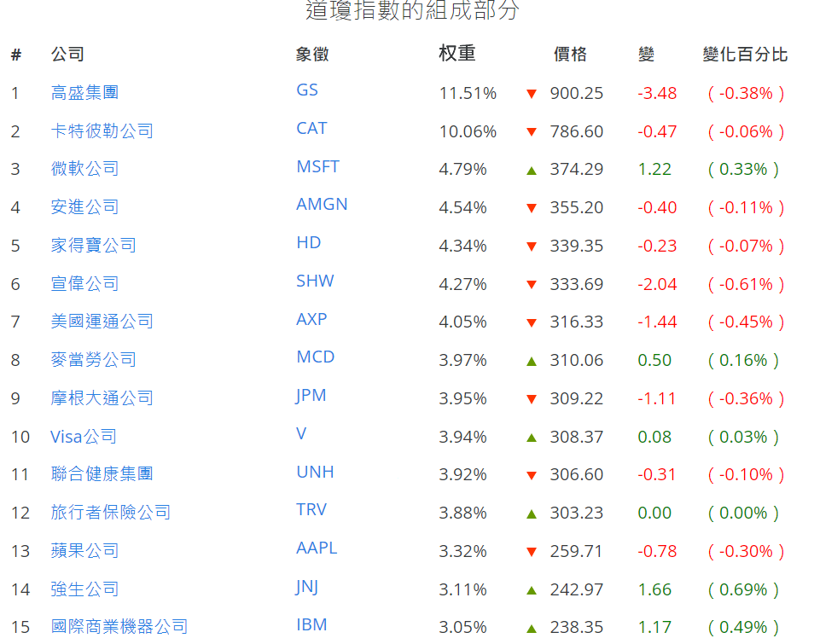Click the red down arrow beside 900.25
This screenshot has width=814, height=644.
[532, 94]
